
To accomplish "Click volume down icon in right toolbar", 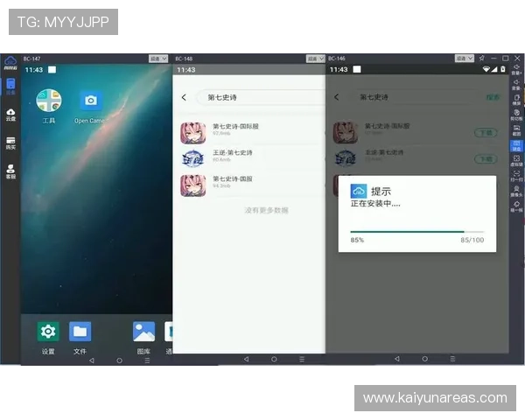I will point(516,84).
